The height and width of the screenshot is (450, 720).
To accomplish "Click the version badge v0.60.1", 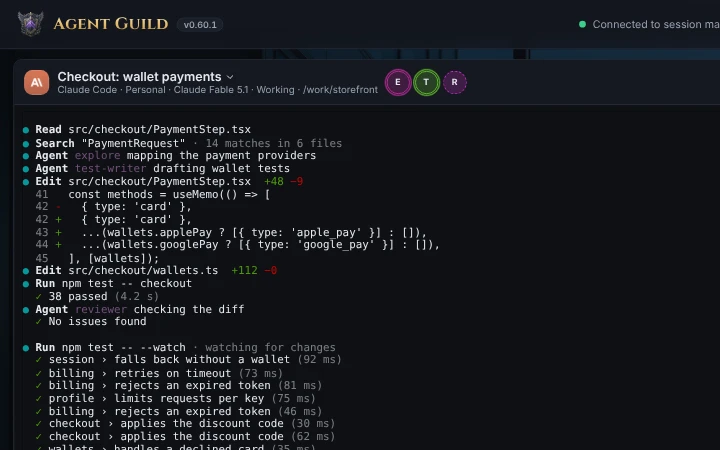I will click(x=200, y=25).
